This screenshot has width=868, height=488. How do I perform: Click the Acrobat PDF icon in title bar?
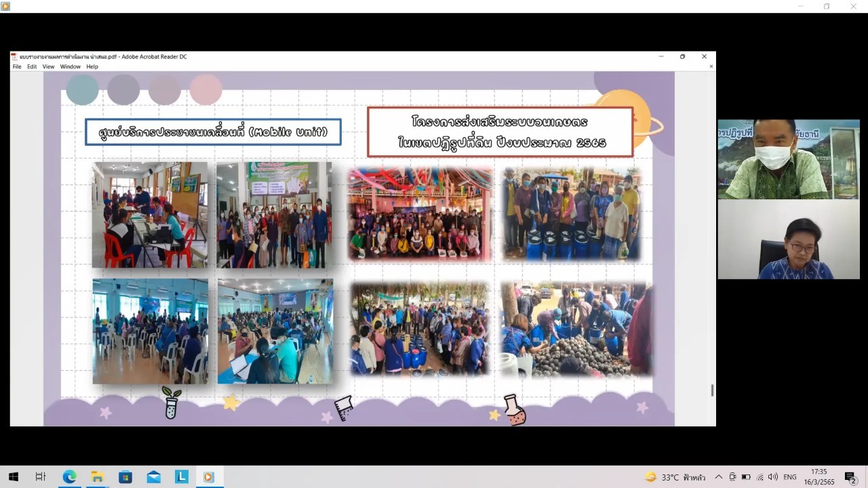pos(14,57)
